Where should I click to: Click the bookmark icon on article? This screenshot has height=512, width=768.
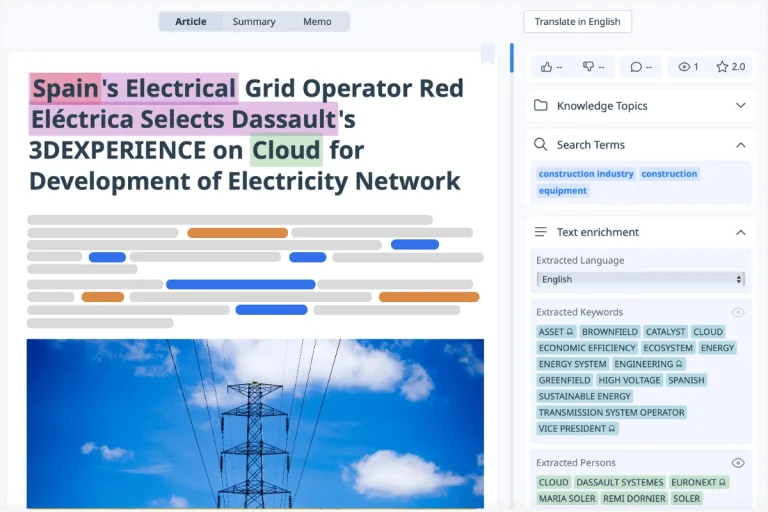[x=487, y=54]
